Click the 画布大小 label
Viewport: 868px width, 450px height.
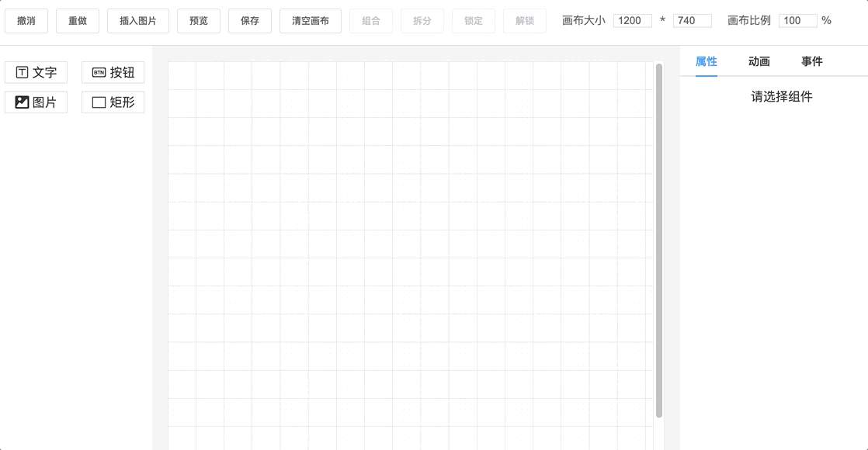(584, 21)
